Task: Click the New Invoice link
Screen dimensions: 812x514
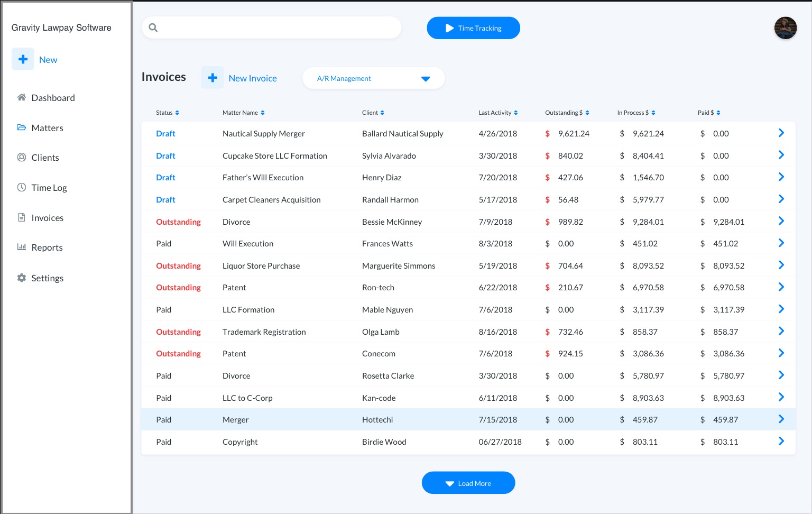Action: point(253,78)
